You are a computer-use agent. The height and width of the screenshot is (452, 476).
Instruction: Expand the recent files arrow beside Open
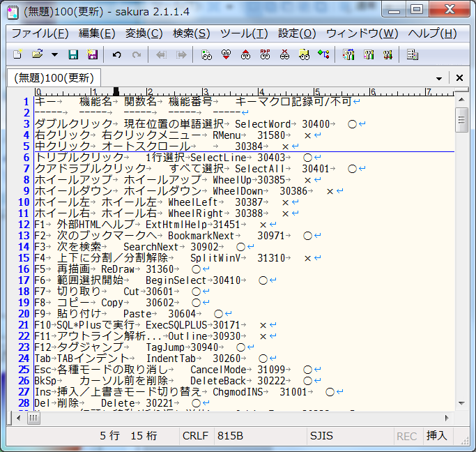pyautogui.click(x=54, y=55)
